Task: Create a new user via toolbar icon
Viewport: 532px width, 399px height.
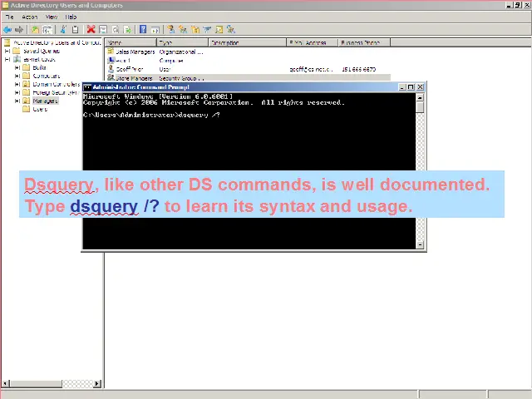Action: [x=171, y=30]
